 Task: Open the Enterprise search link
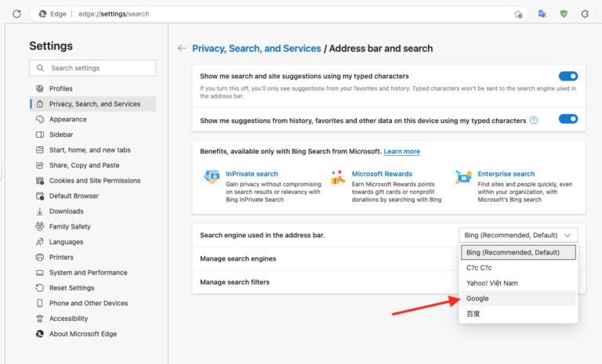(506, 174)
